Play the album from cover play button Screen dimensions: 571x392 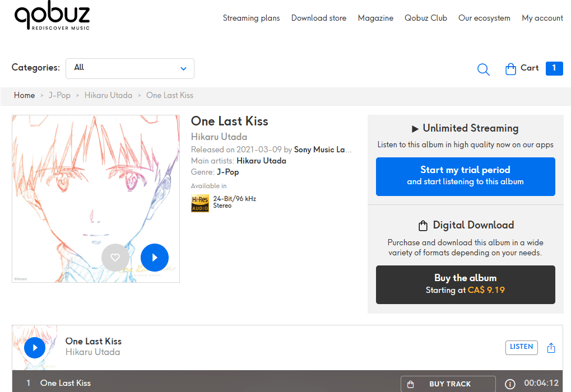(155, 258)
